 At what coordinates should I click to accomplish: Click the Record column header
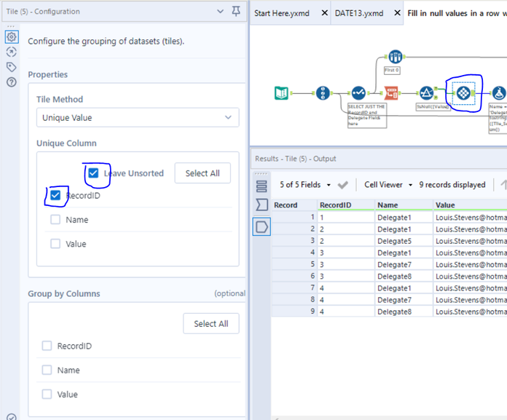[294, 205]
